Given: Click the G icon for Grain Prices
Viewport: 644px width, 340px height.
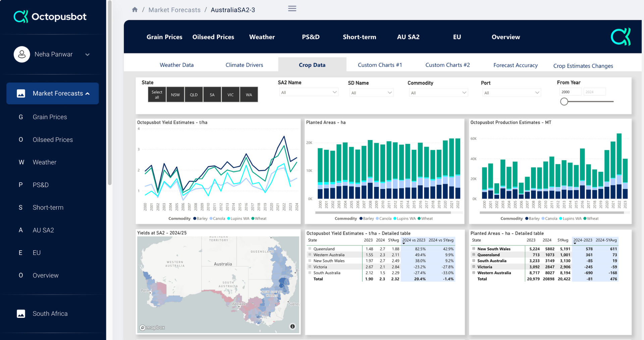Looking at the screenshot, I should [x=21, y=117].
